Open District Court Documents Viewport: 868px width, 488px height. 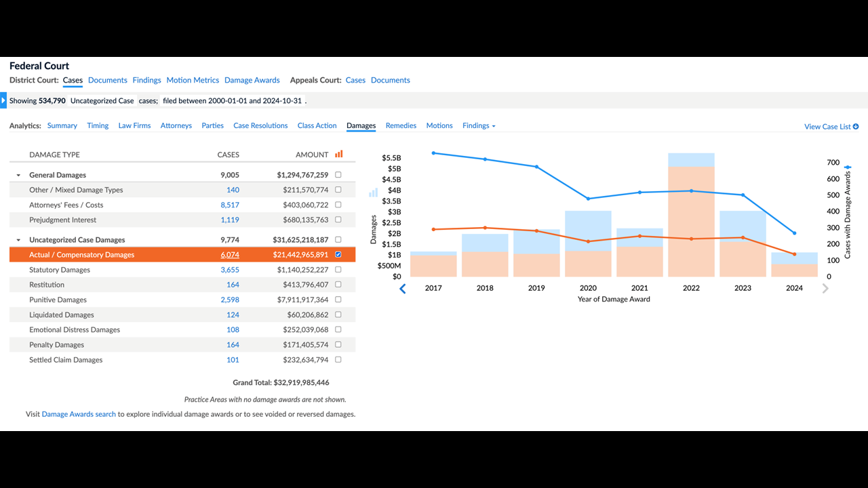pos(108,80)
